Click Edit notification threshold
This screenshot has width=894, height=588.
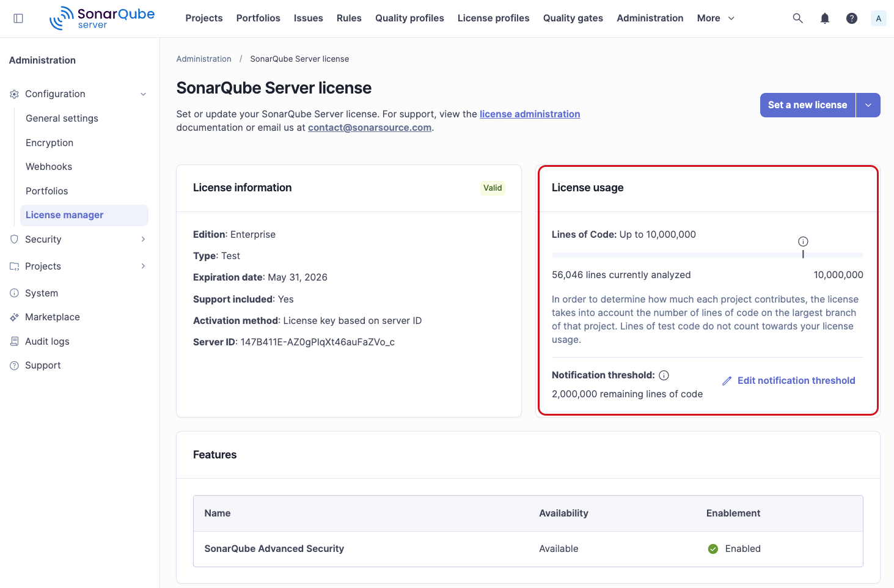789,381
